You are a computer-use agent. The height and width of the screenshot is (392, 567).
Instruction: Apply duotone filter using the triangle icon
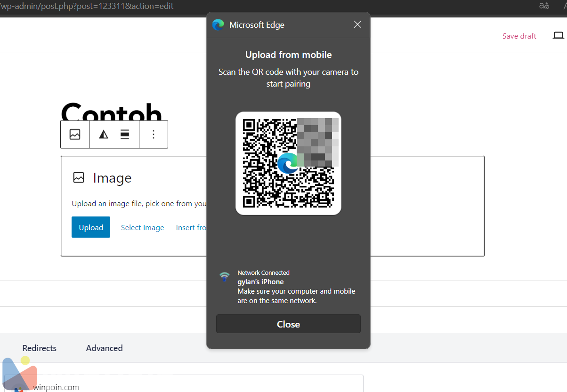[x=104, y=135]
